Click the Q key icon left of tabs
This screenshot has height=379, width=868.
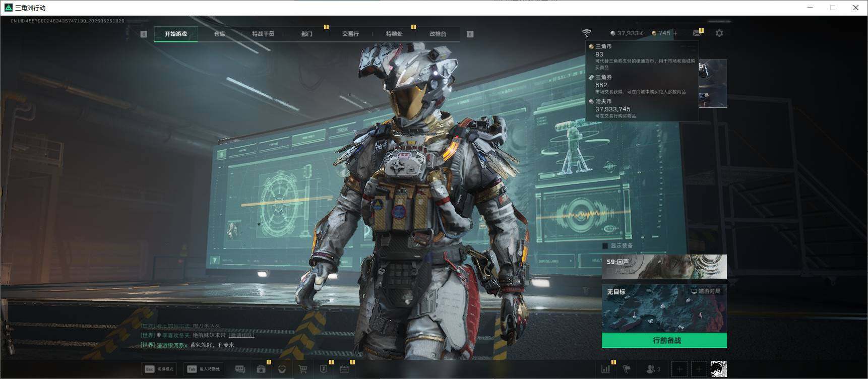144,34
